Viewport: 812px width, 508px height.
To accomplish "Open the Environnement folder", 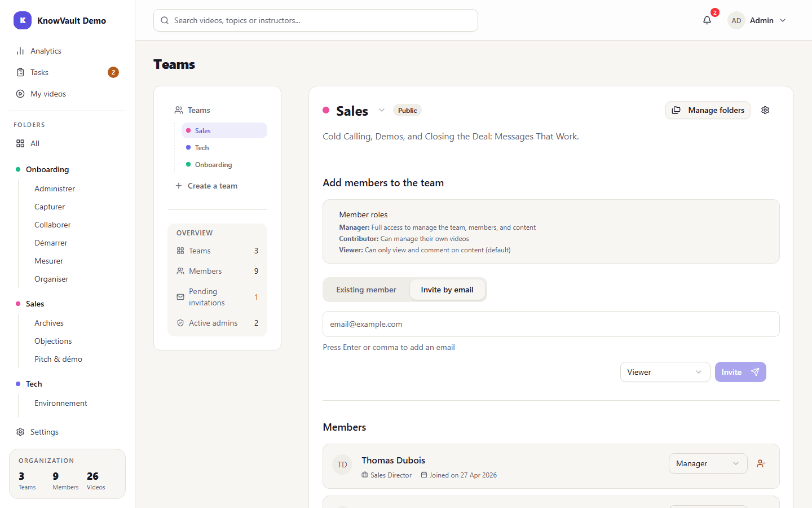I will (x=61, y=403).
